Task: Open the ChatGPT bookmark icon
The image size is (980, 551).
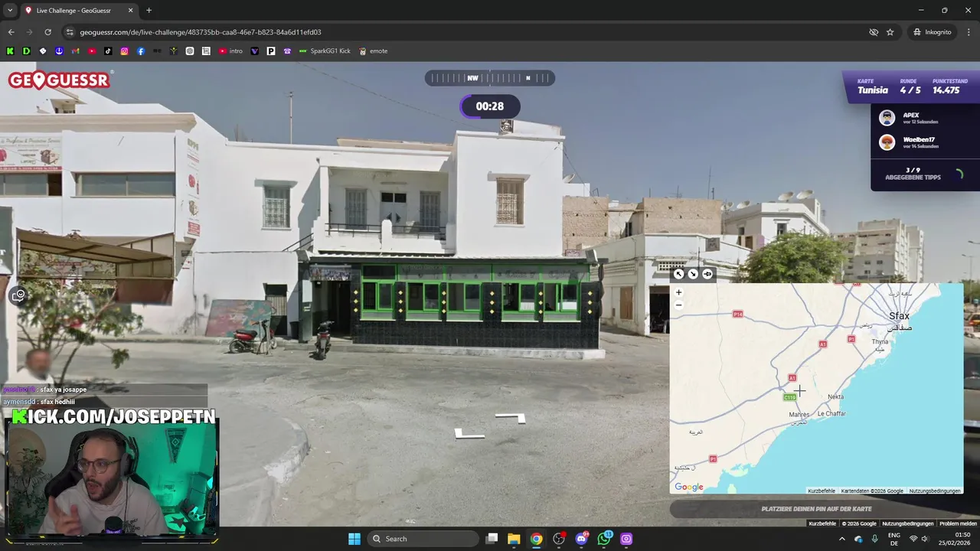Action: point(190,51)
